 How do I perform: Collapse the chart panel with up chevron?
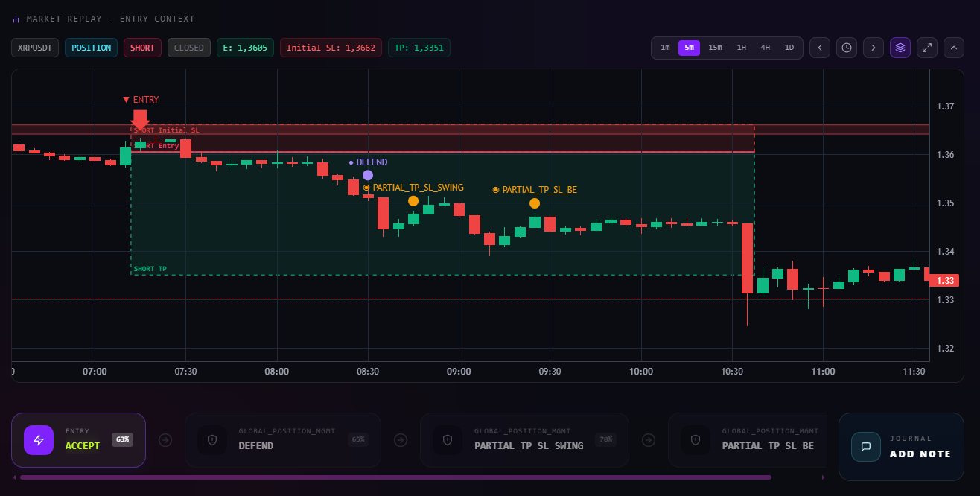[953, 48]
